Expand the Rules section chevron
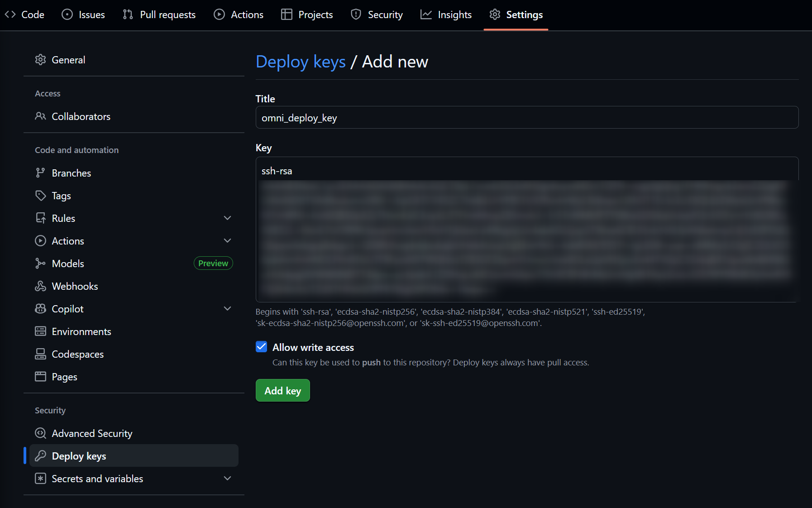Viewport: 812px width, 508px height. 228,218
